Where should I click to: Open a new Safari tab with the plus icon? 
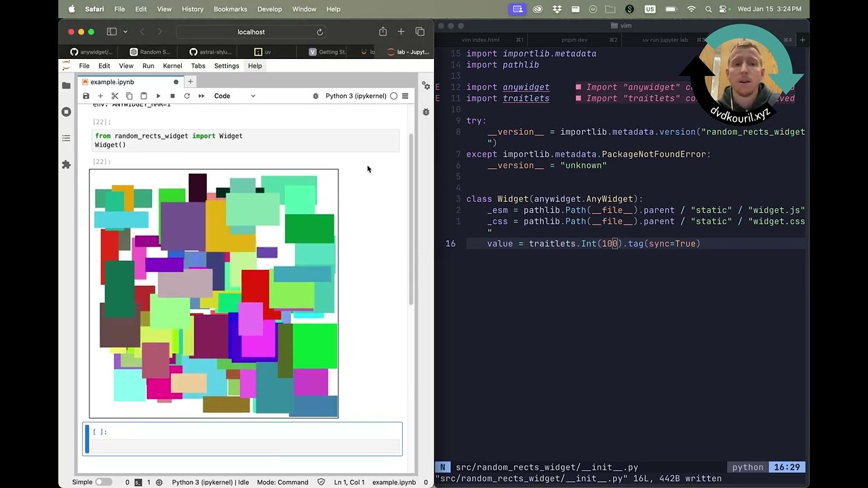pos(401,32)
